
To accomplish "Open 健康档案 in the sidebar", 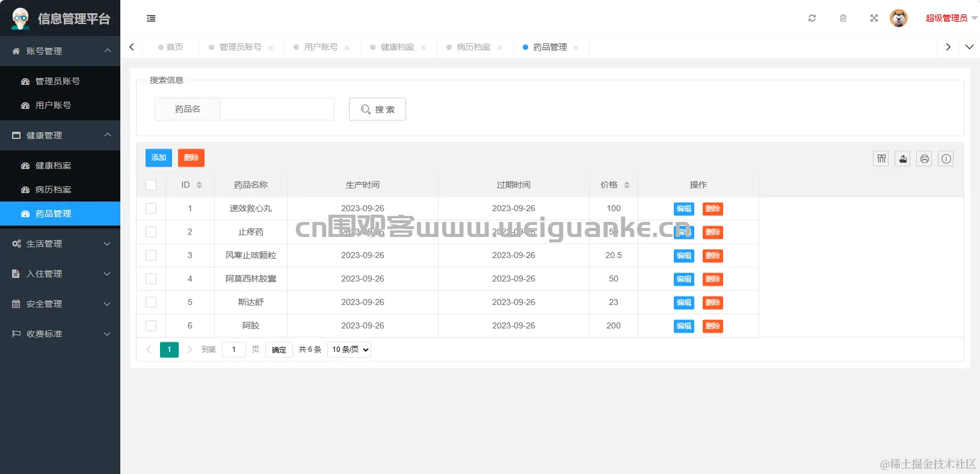I will point(60,165).
